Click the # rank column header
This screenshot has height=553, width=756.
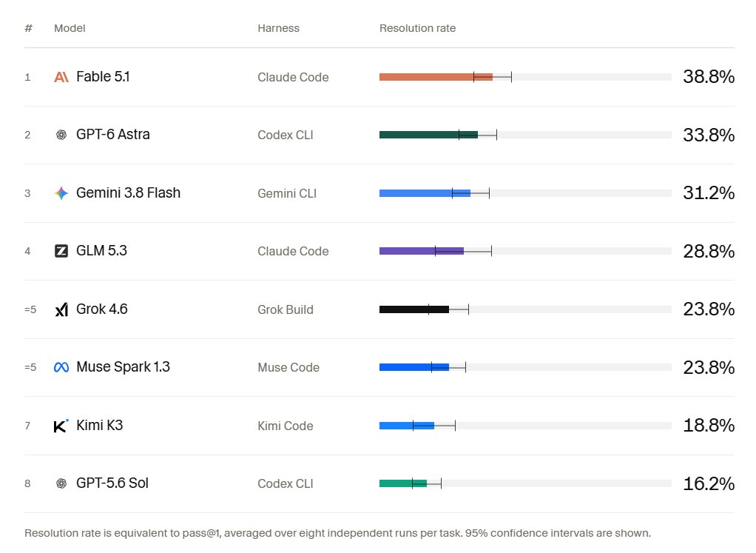tap(28, 28)
